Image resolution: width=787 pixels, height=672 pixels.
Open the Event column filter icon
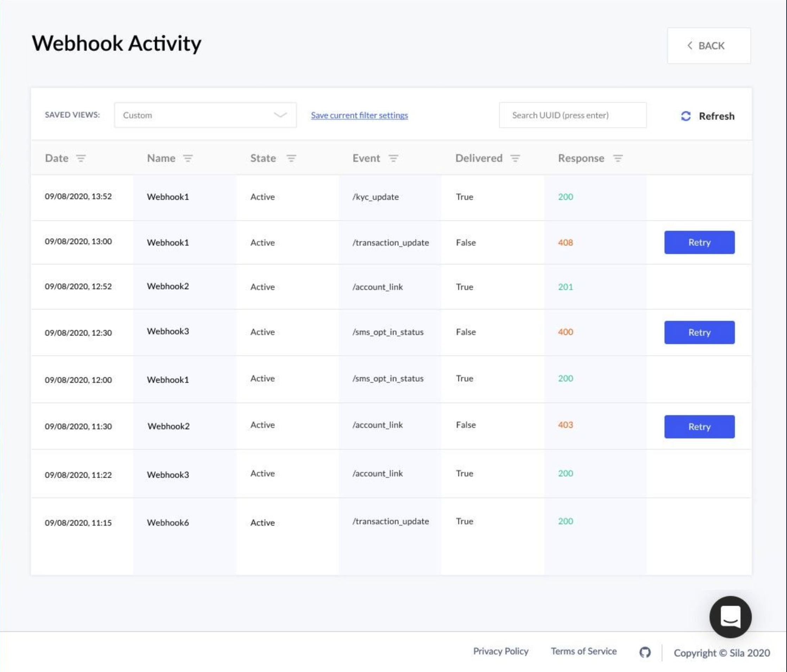click(x=393, y=158)
